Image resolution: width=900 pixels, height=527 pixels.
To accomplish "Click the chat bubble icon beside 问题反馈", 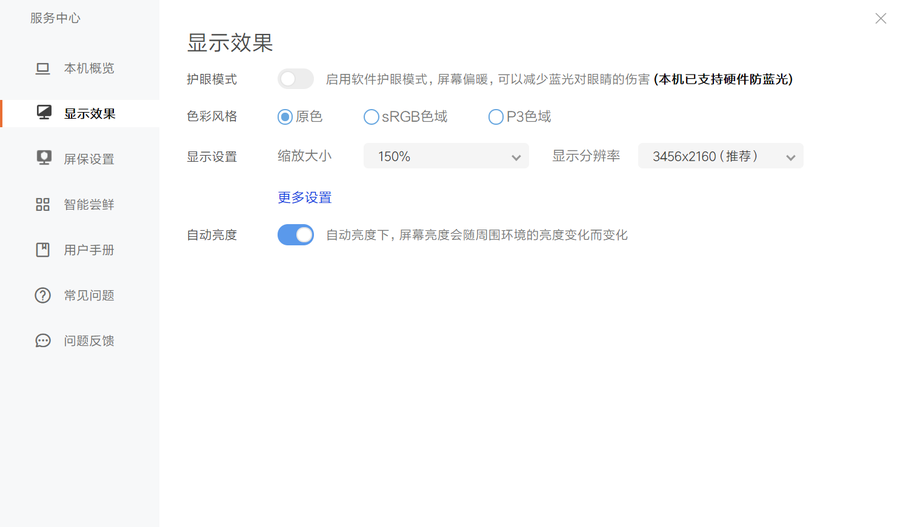I will [43, 341].
